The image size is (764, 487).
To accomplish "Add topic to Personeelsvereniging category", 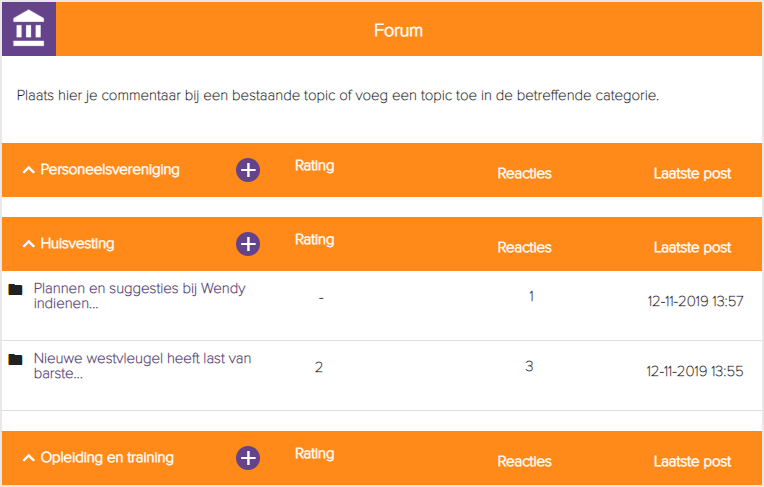I will (248, 170).
